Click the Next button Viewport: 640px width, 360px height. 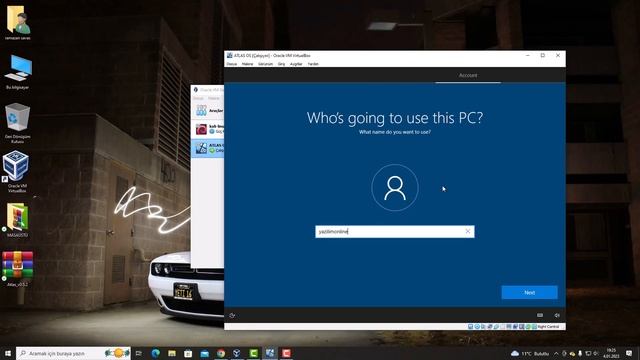pos(529,292)
